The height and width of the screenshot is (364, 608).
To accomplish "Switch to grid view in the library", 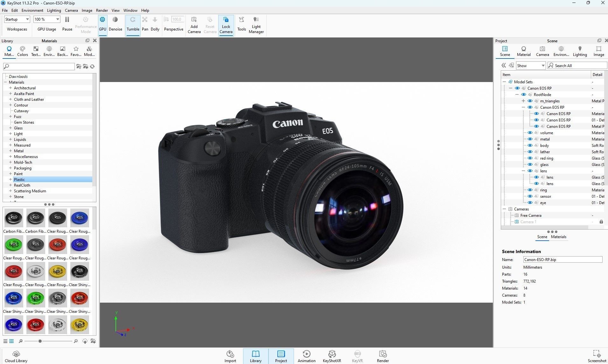I will tap(11, 341).
